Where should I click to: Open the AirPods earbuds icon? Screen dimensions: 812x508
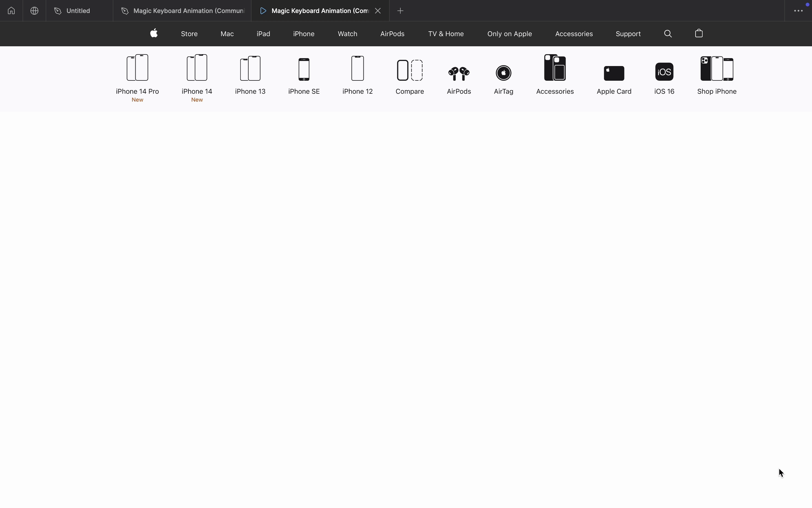click(x=459, y=74)
